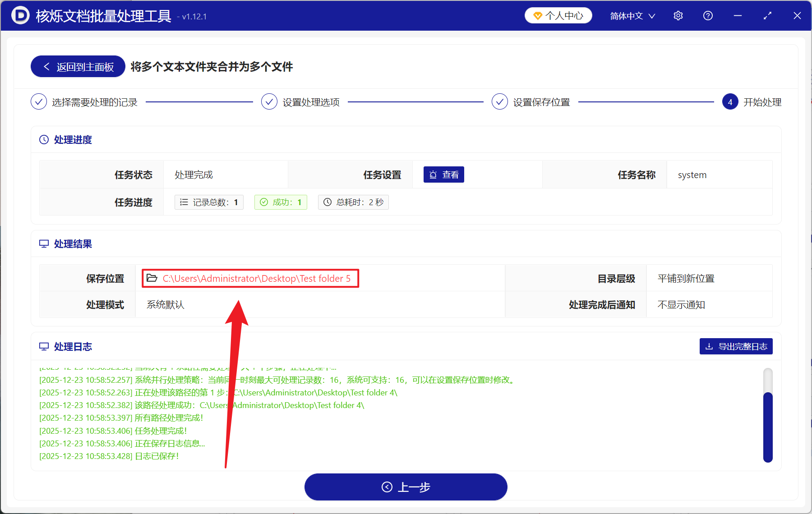
Task: Click 返回到主面板 to return
Action: pyautogui.click(x=77, y=66)
